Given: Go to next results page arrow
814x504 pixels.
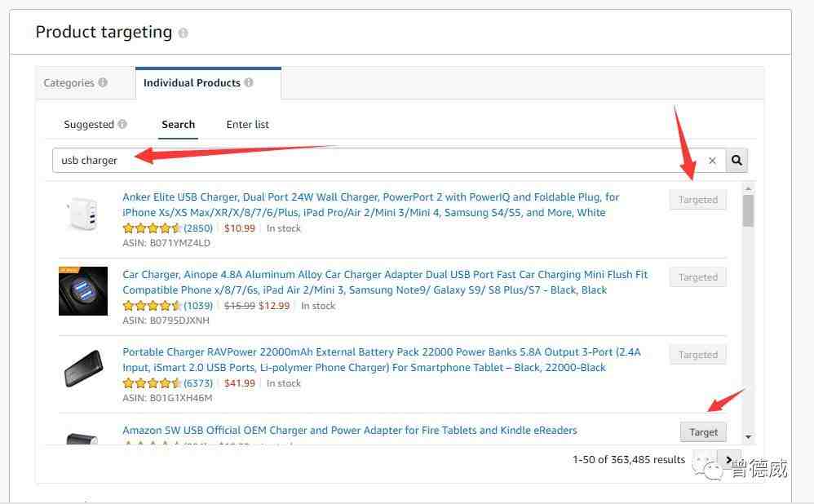Looking at the screenshot, I should (x=728, y=459).
